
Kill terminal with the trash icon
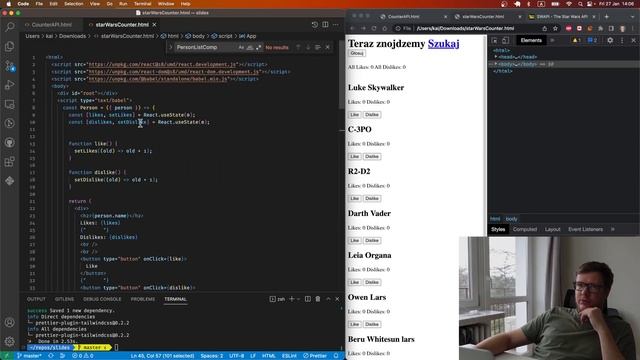coord(318,299)
